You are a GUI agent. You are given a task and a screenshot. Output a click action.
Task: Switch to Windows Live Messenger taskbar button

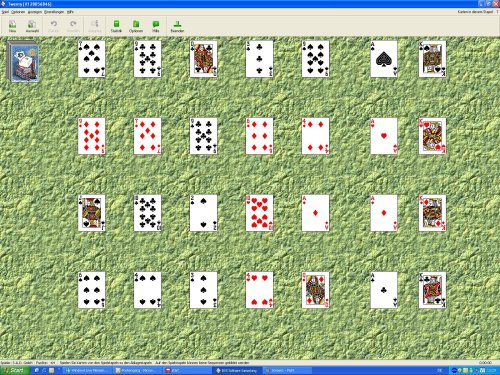[87, 370]
